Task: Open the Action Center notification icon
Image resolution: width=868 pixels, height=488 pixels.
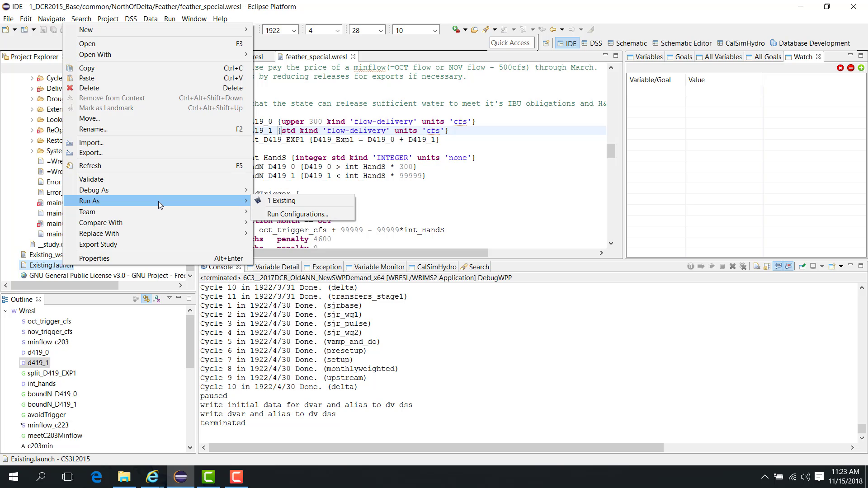Action: pyautogui.click(x=819, y=477)
